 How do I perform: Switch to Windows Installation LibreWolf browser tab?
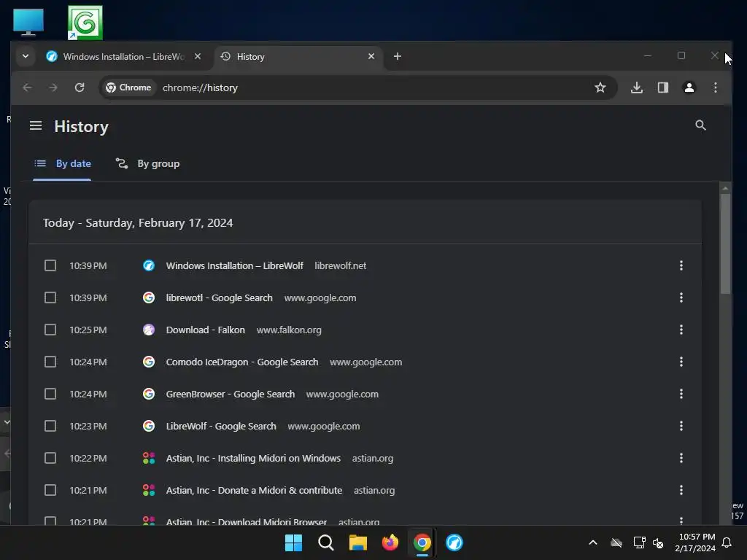click(123, 56)
